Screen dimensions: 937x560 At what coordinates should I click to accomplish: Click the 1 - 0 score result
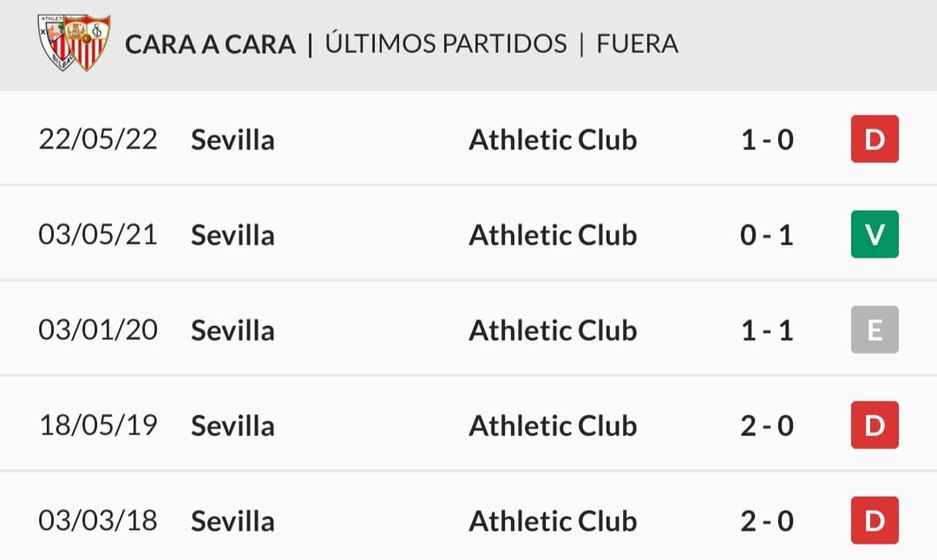click(767, 140)
